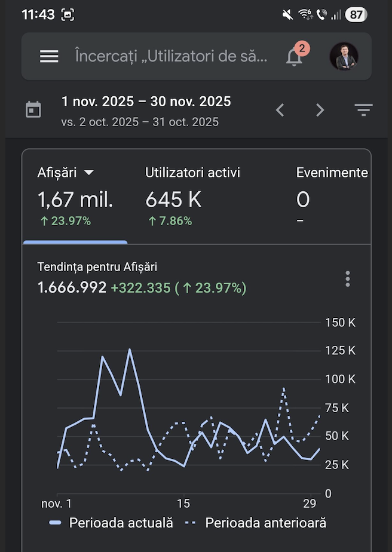Open the hamburger navigation menu

point(49,57)
